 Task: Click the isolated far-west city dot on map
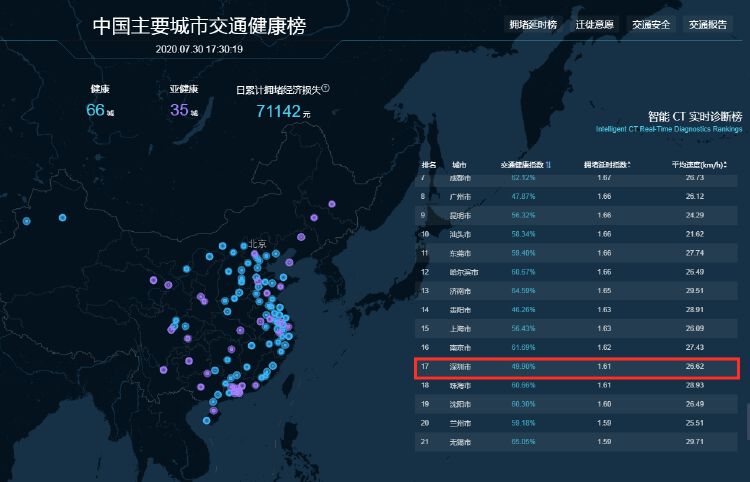click(x=26, y=220)
